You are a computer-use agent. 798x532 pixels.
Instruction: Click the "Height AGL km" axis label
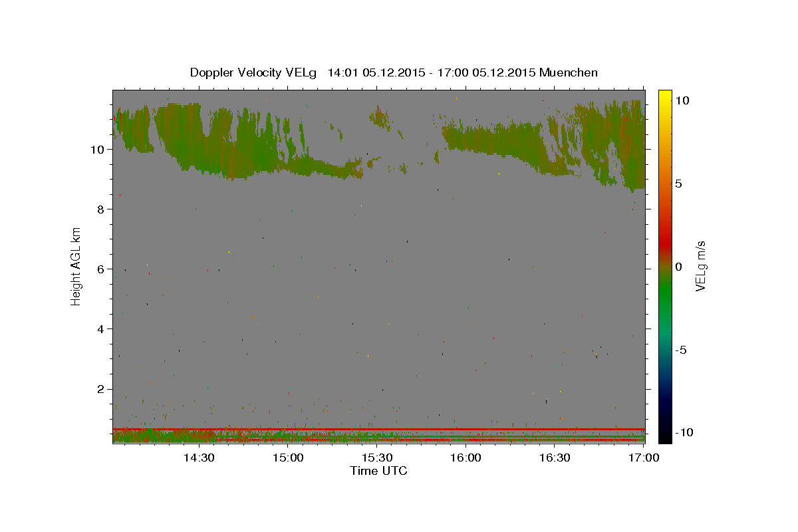[76, 266]
